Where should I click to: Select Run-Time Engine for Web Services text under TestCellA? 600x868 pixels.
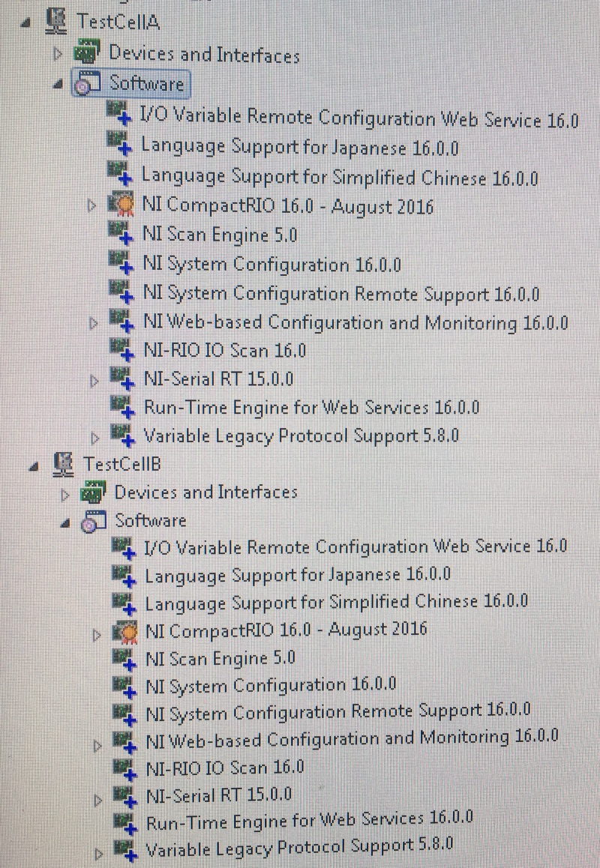(x=312, y=408)
